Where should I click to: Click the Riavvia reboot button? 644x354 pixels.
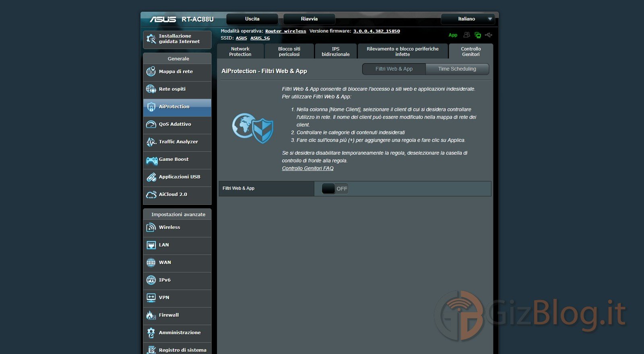point(309,19)
